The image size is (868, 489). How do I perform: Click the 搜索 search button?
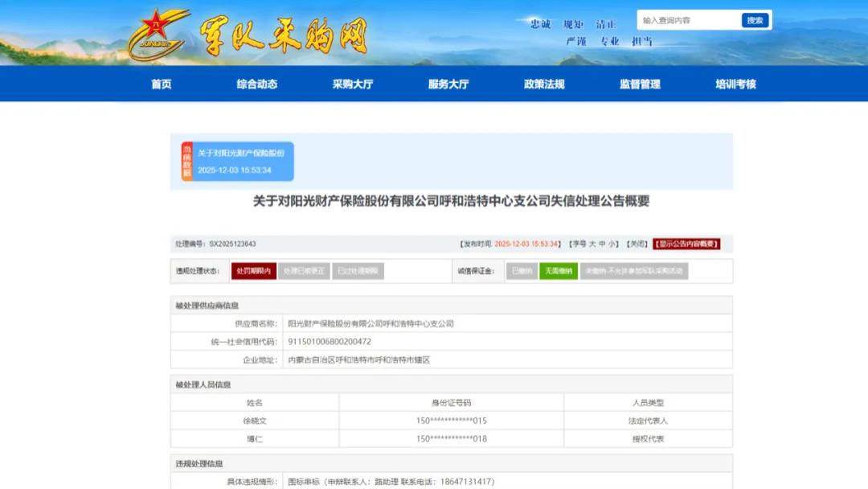click(753, 20)
